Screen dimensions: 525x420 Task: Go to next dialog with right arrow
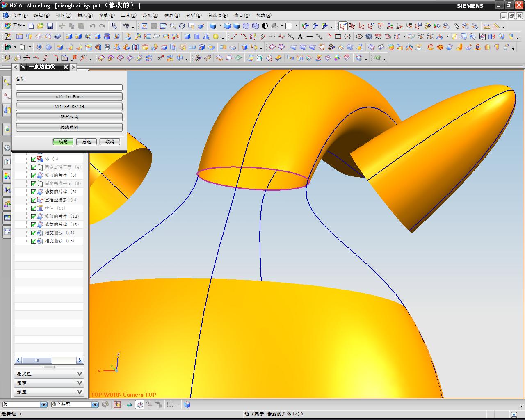[73, 67]
